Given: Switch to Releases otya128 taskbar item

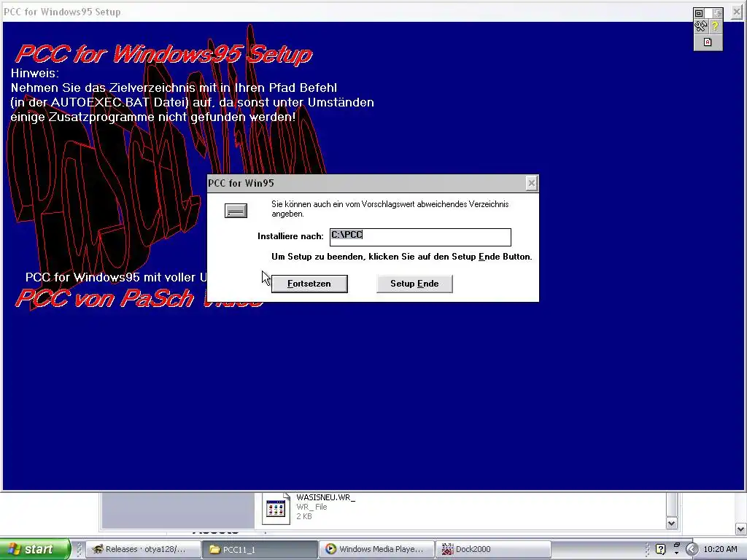Looking at the screenshot, I should click(143, 549).
